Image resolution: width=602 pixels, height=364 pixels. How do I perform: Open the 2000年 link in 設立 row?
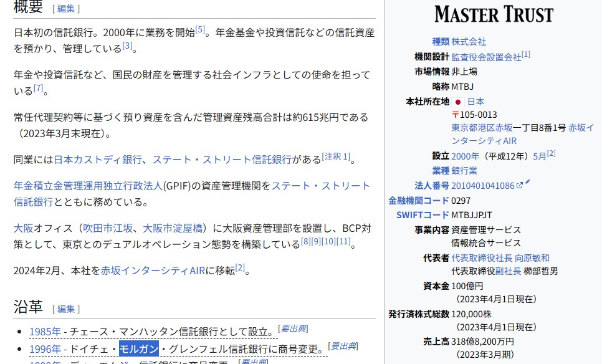click(465, 156)
